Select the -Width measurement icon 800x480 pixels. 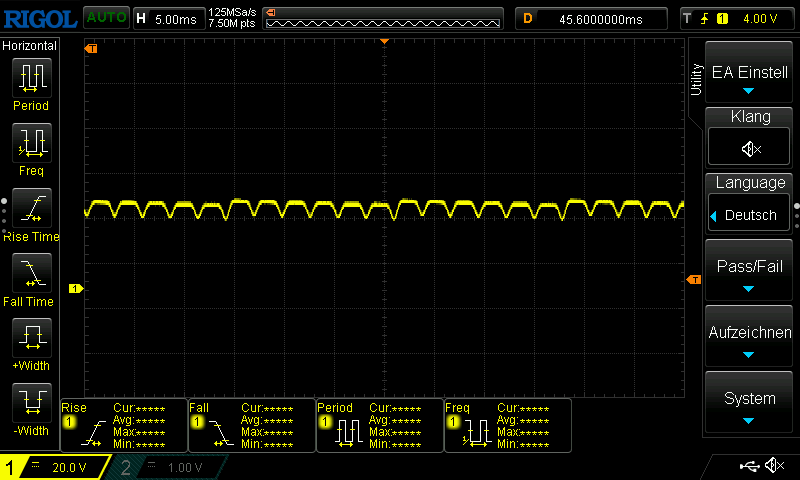click(x=30, y=402)
